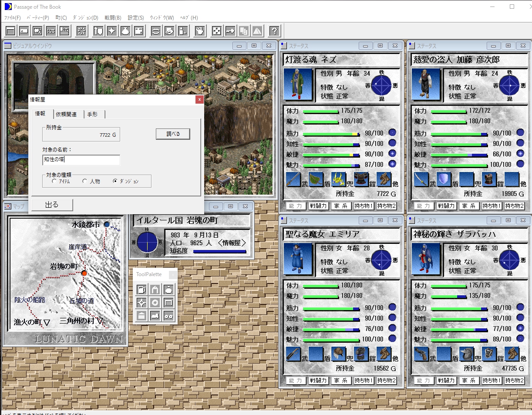This screenshot has width=532, height=415.
Task: Open the 戦闘(B) menu
Action: coord(113,18)
